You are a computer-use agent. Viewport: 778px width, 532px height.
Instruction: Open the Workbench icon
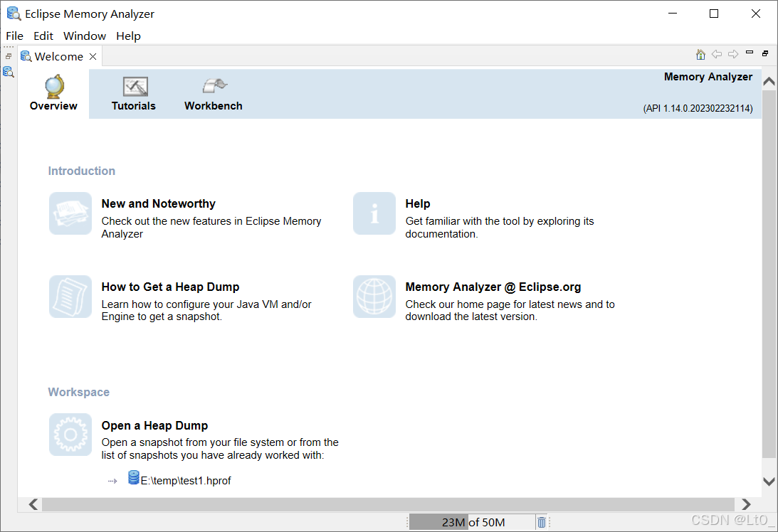tap(214, 86)
